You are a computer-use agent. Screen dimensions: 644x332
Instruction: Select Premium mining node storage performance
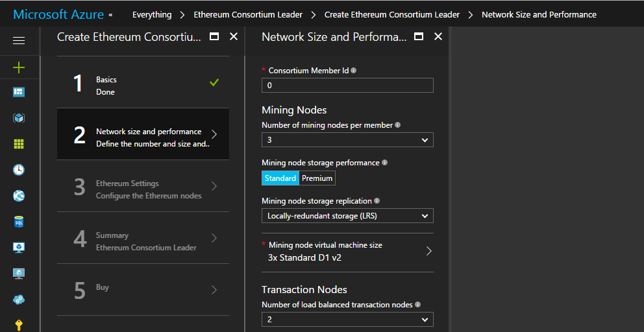click(317, 178)
